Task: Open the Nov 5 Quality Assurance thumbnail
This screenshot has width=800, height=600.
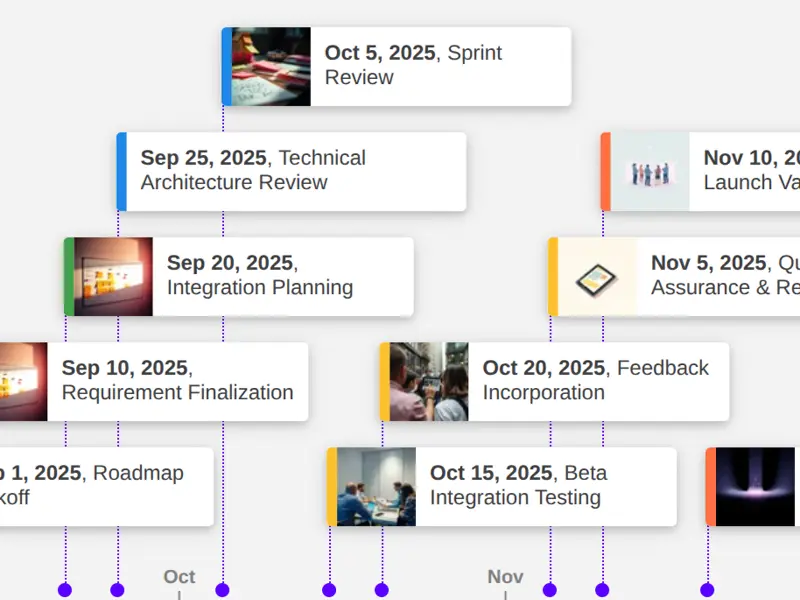Action: (x=597, y=277)
